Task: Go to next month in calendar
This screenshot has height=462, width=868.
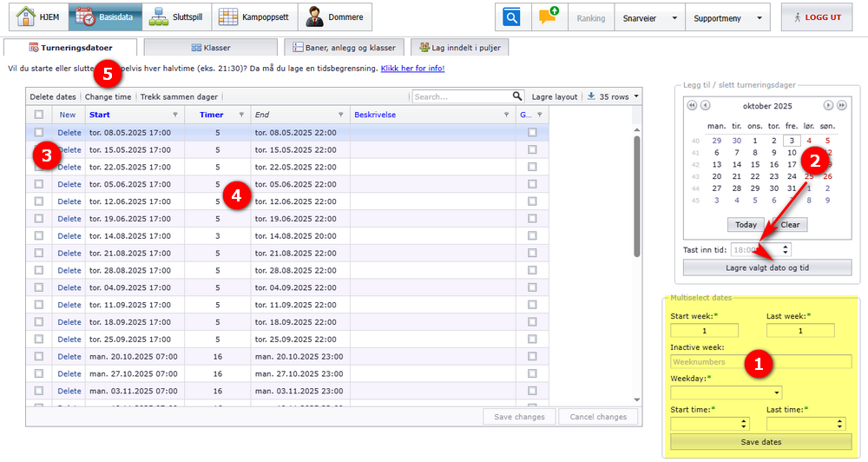Action: pos(828,105)
